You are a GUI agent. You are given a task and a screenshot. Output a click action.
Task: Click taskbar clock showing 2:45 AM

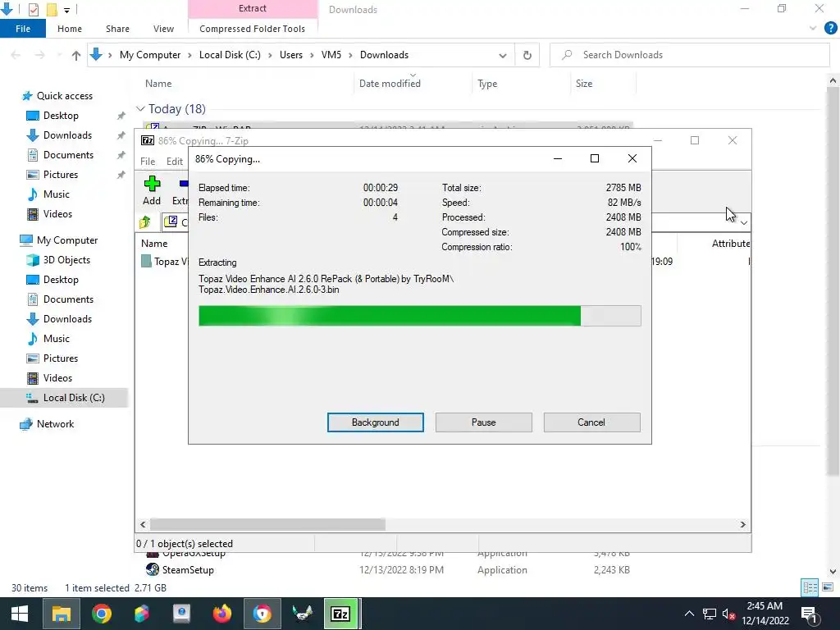(765, 614)
